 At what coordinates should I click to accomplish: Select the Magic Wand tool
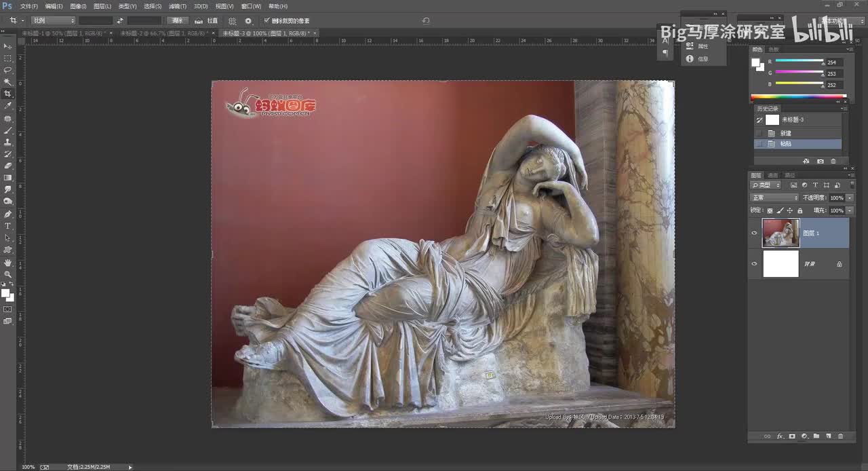pos(8,82)
